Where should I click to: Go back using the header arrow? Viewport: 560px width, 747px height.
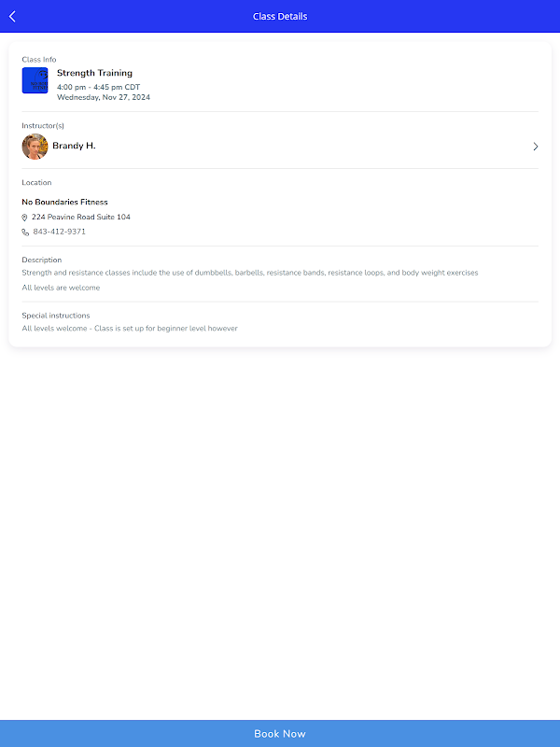tap(12, 16)
